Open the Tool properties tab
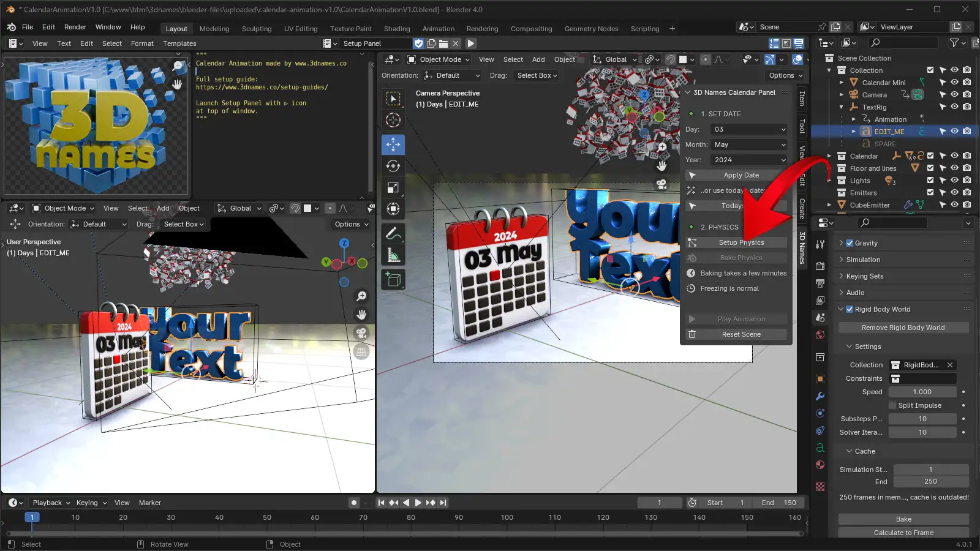 pos(820,244)
